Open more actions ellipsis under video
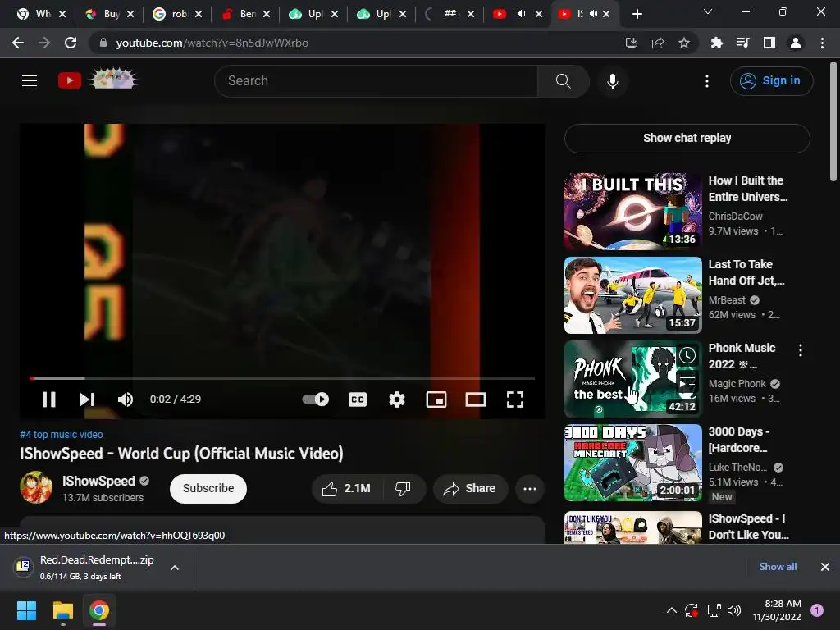Viewport: 840px width, 630px height. [530, 489]
